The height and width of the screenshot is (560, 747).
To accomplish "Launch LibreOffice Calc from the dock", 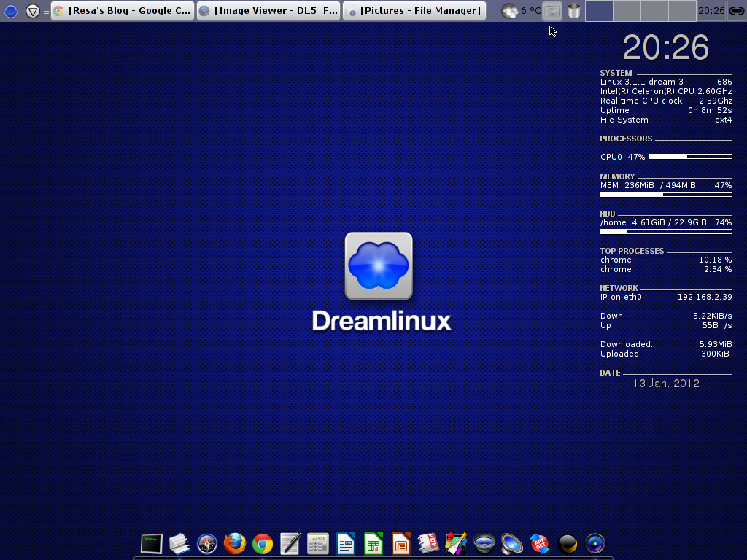I will [x=373, y=544].
